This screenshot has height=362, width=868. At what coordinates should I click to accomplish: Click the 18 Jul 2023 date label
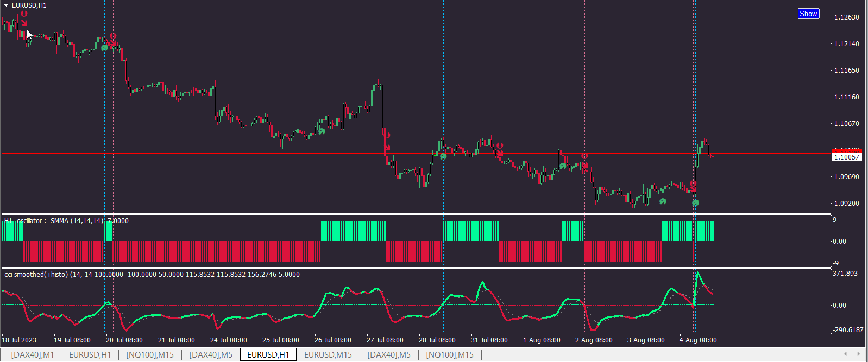pos(19,340)
